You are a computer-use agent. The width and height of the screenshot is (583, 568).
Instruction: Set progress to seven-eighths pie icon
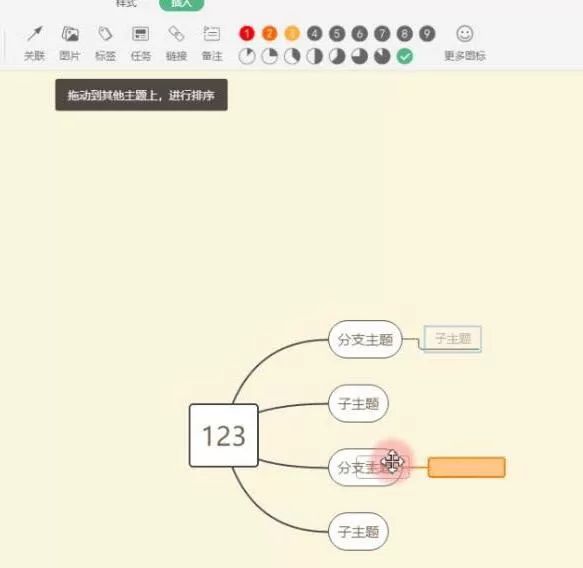(382, 57)
